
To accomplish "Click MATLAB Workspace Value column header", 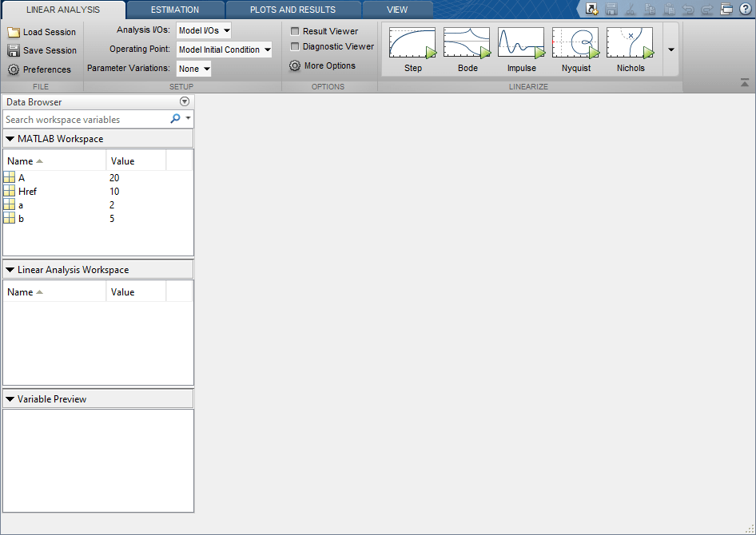I will pyautogui.click(x=136, y=160).
